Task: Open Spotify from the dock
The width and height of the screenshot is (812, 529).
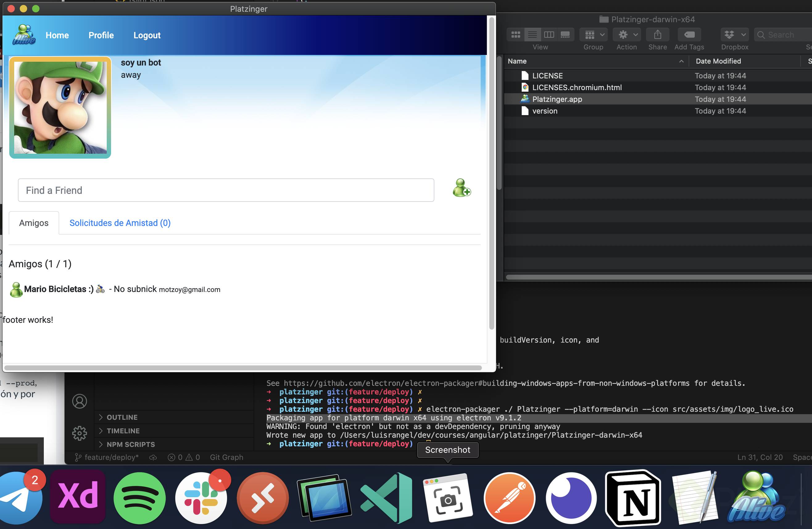Action: [139, 498]
